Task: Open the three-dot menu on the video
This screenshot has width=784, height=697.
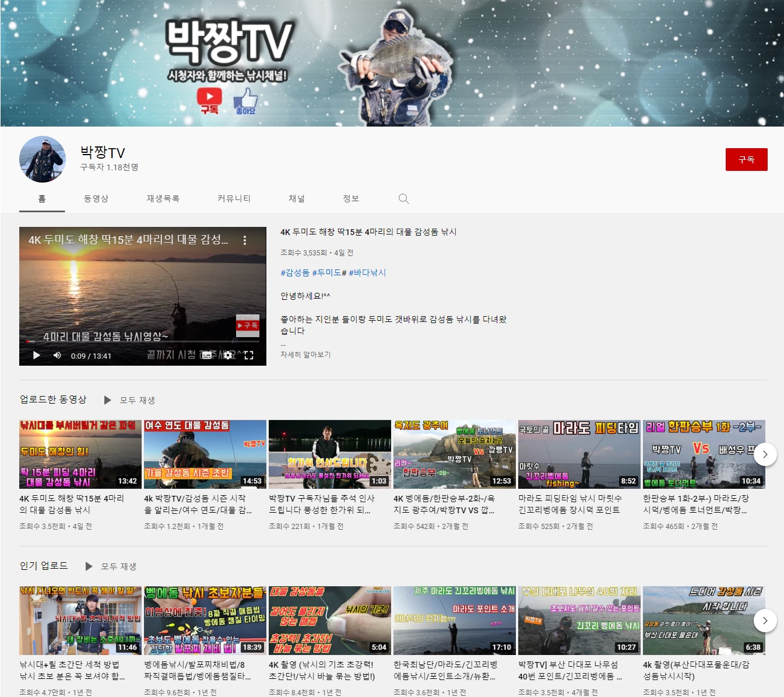Action: pos(245,240)
